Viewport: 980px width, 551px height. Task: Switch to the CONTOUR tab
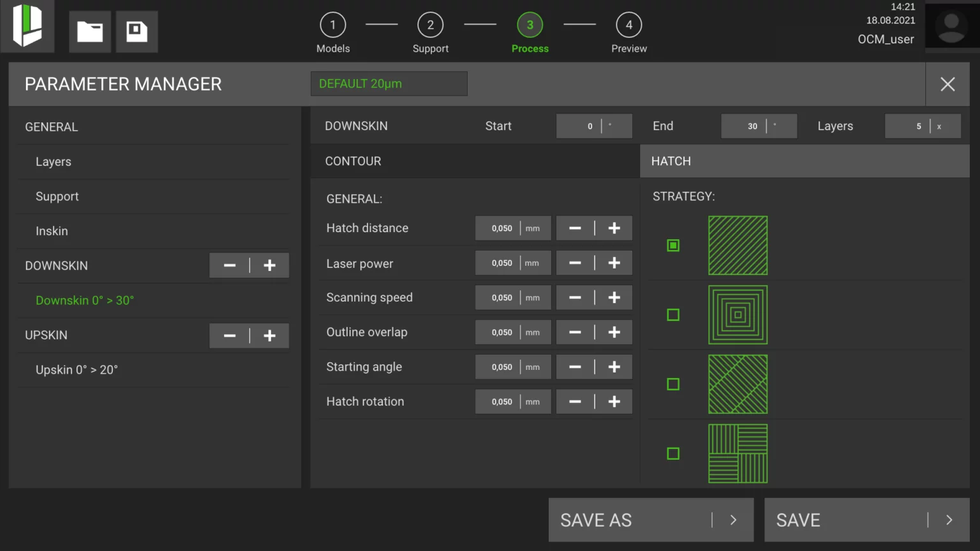(x=353, y=161)
